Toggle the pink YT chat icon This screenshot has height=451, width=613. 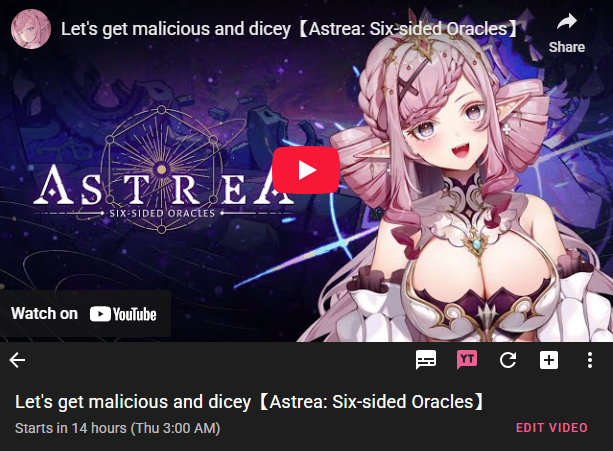(467, 360)
